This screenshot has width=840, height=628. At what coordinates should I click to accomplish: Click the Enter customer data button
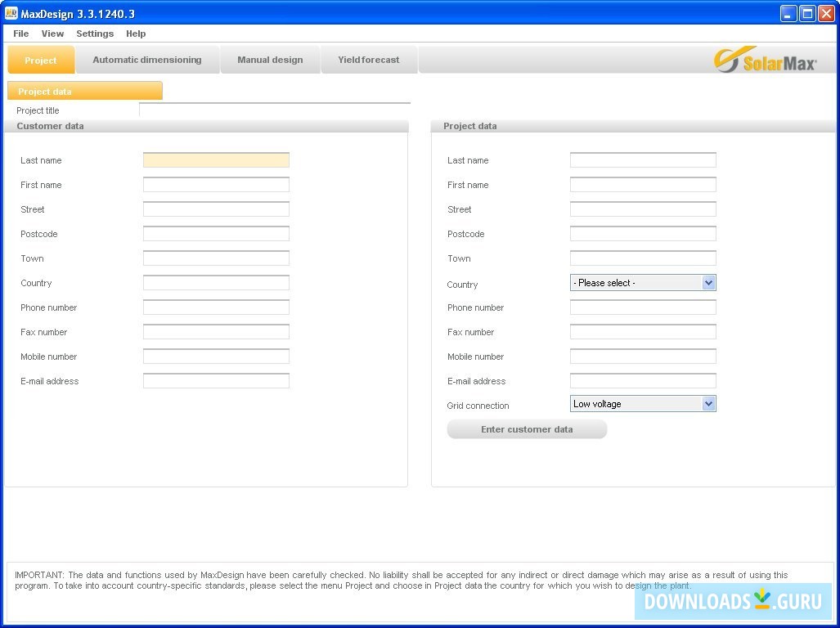(x=527, y=429)
